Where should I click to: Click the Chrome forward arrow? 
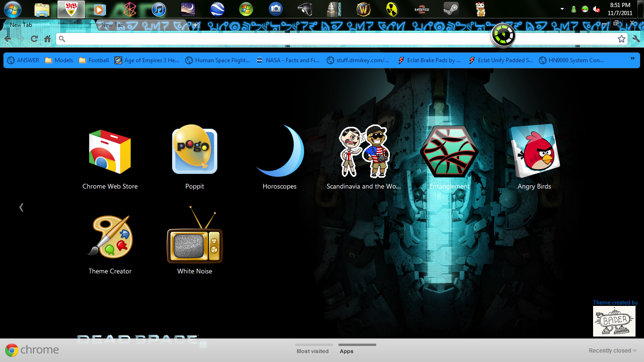click(x=21, y=39)
